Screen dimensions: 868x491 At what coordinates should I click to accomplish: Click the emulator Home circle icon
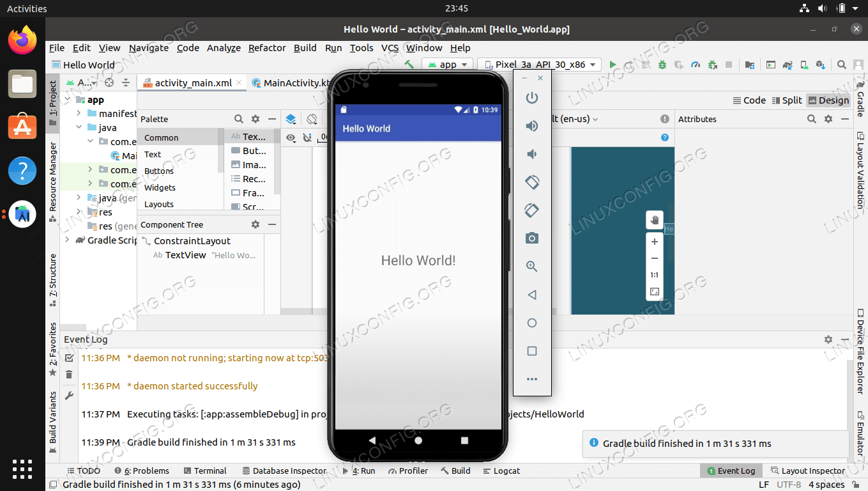[531, 323]
